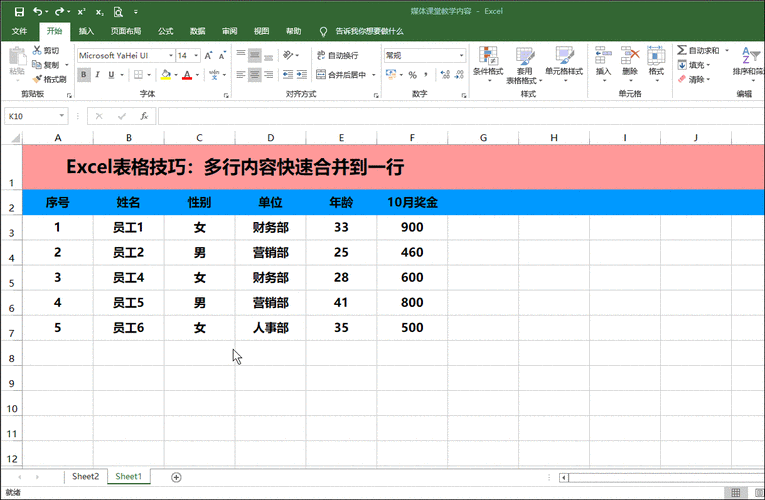Toggle top vertical alignment
This screenshot has width=765, height=500.
click(x=241, y=55)
